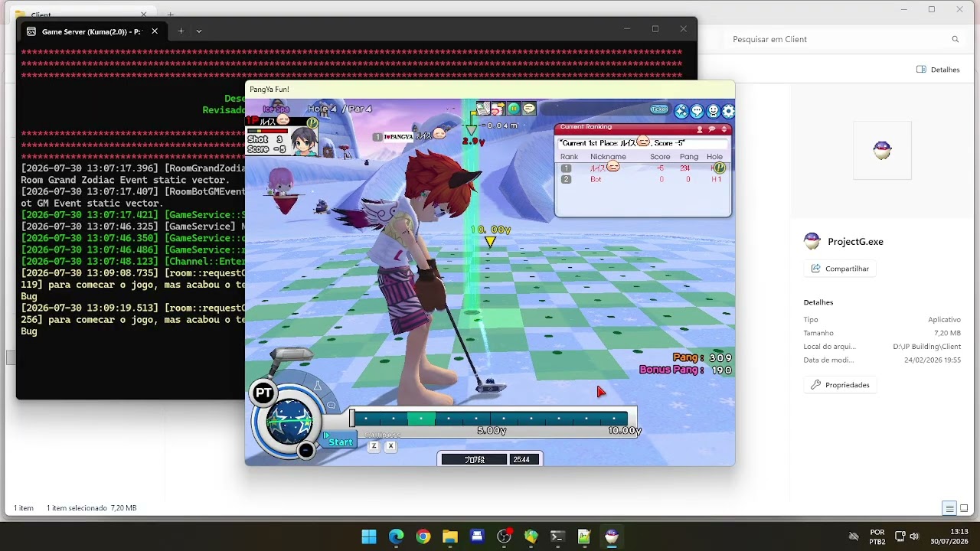Click the camera-off icon in system tray
980x551 pixels.
[853, 536]
